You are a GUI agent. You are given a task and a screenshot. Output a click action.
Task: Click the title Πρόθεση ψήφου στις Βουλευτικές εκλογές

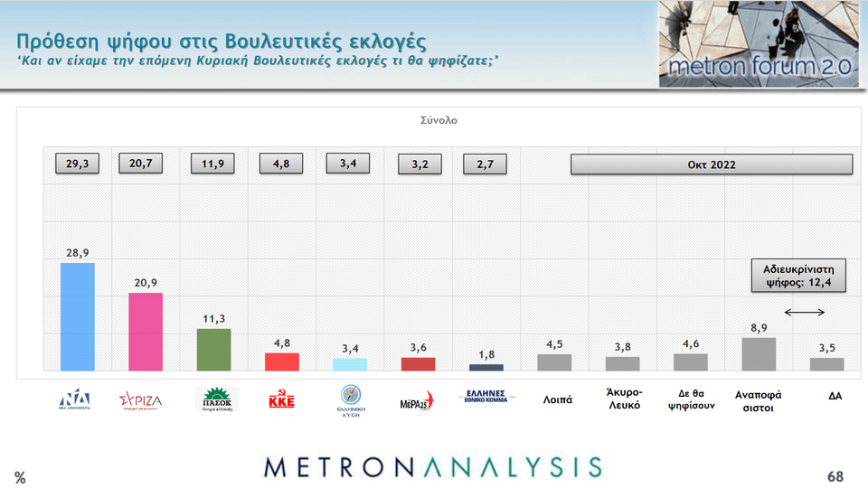coord(222,42)
